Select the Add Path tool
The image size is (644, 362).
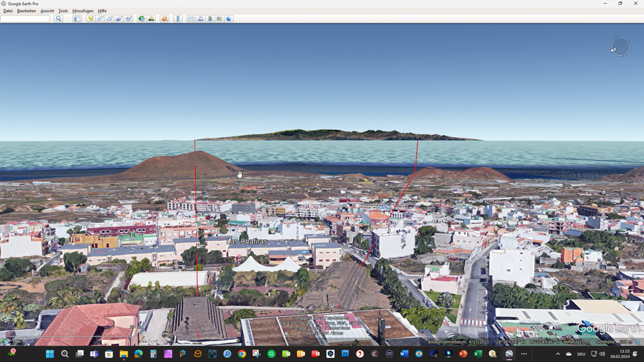click(110, 19)
